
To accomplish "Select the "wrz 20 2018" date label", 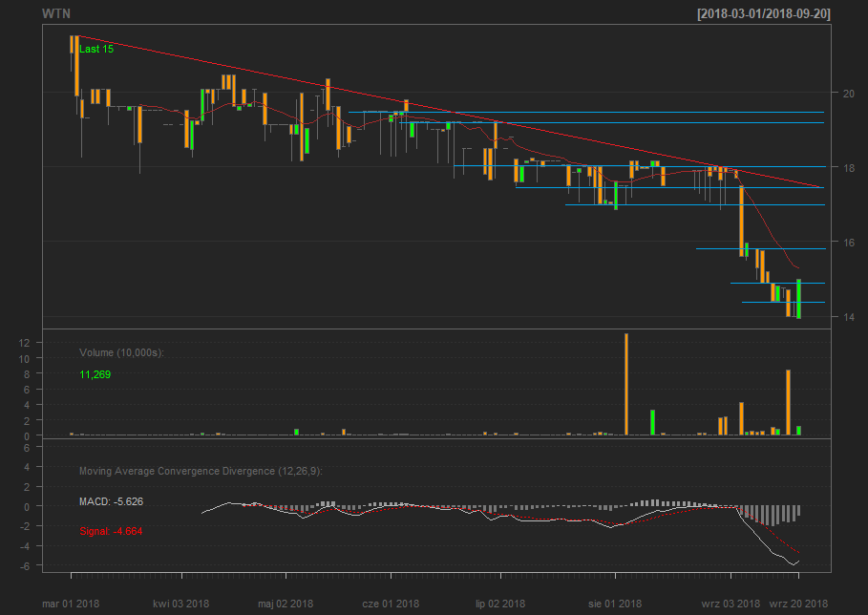I will click(x=799, y=604).
